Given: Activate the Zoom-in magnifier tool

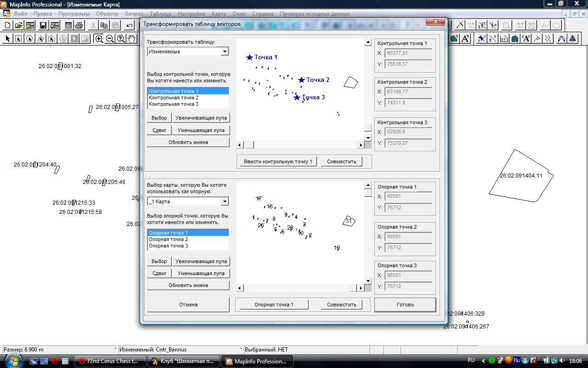Looking at the screenshot, I should coord(99,39).
